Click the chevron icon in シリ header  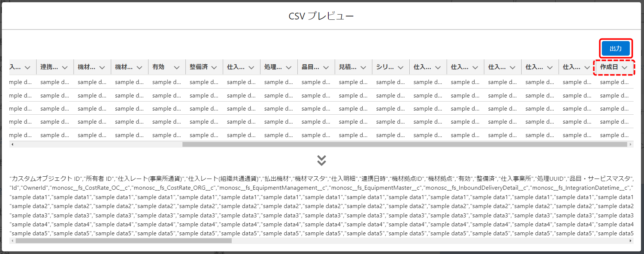coord(401,68)
